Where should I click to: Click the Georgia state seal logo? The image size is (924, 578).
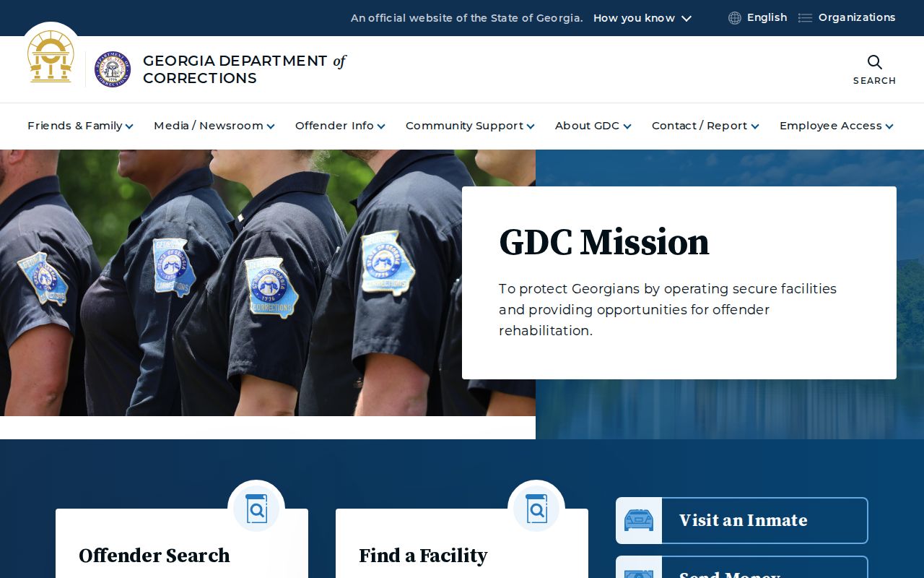51,56
